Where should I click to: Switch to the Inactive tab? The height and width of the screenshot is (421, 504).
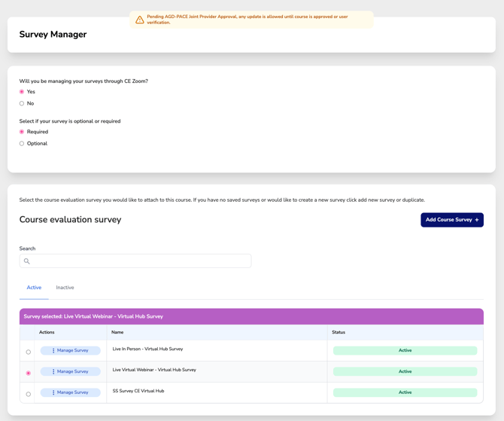(x=65, y=288)
